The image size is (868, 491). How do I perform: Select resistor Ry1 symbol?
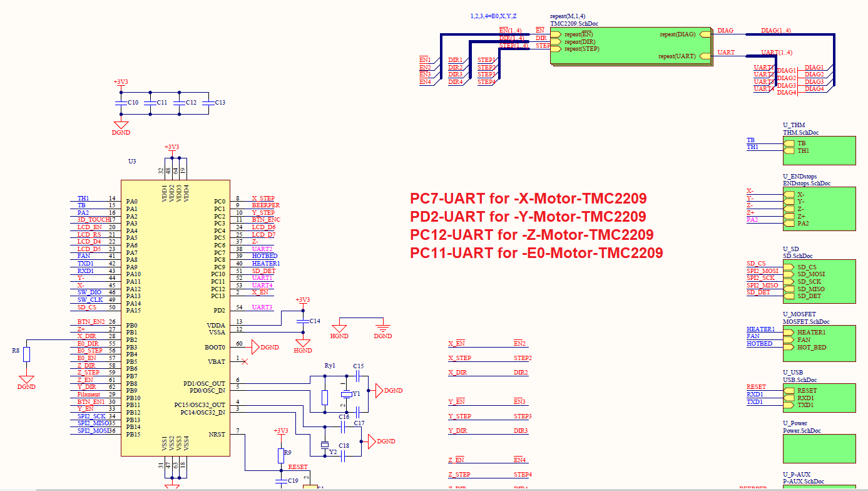(x=325, y=397)
